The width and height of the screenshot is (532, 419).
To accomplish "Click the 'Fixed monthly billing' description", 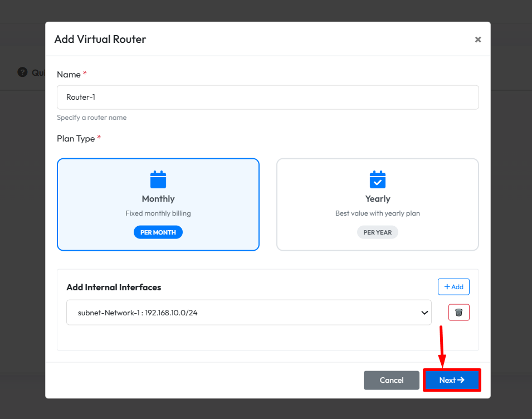I will pyautogui.click(x=158, y=213).
